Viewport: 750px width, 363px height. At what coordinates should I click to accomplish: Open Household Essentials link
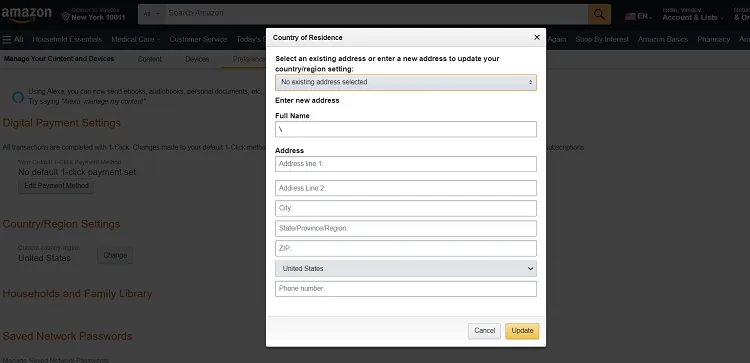point(67,39)
